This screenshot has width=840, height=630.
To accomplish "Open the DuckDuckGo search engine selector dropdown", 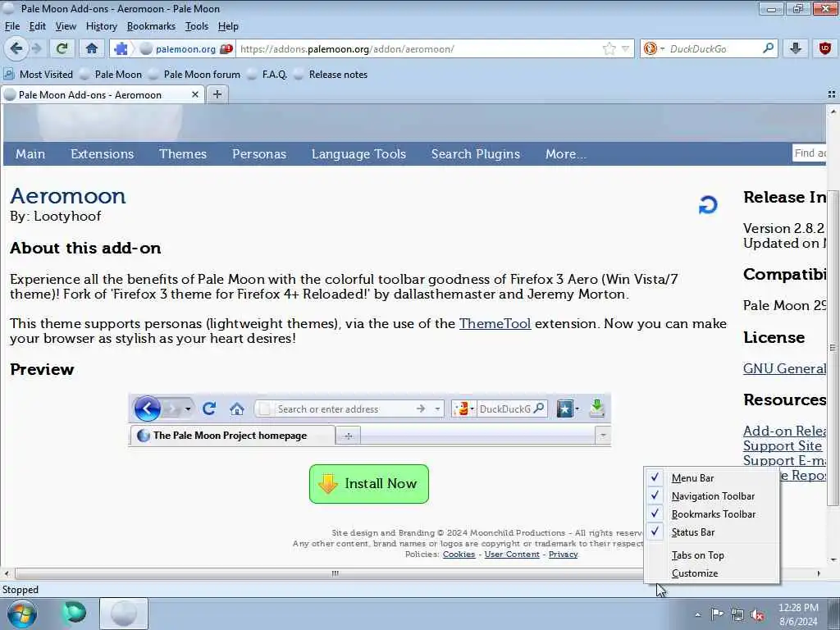I will click(x=654, y=48).
